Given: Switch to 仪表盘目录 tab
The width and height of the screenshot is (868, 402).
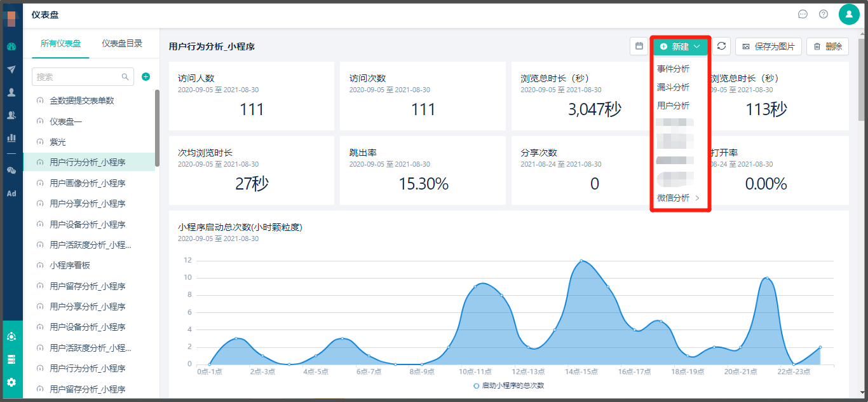Looking at the screenshot, I should point(122,44).
